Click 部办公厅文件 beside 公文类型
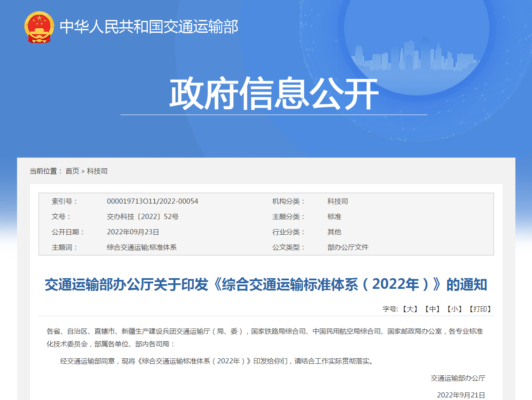The width and height of the screenshot is (532, 400). coord(348,247)
